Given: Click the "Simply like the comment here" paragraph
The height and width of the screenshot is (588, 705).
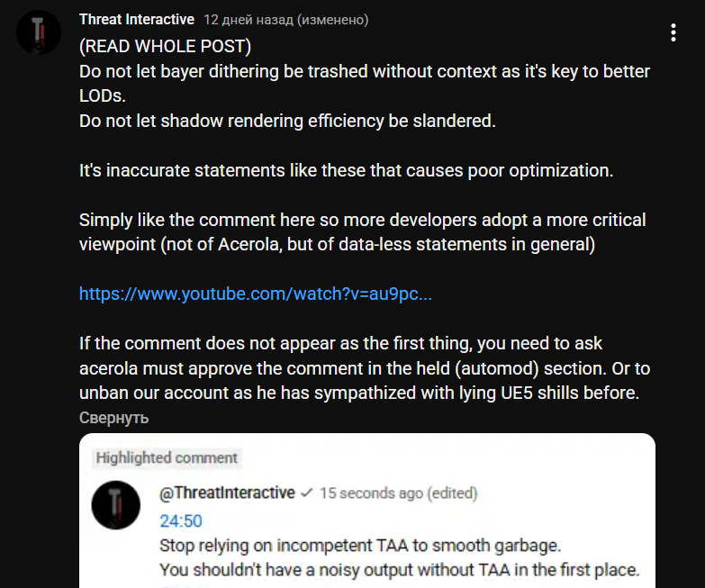Looking at the screenshot, I should tap(362, 232).
